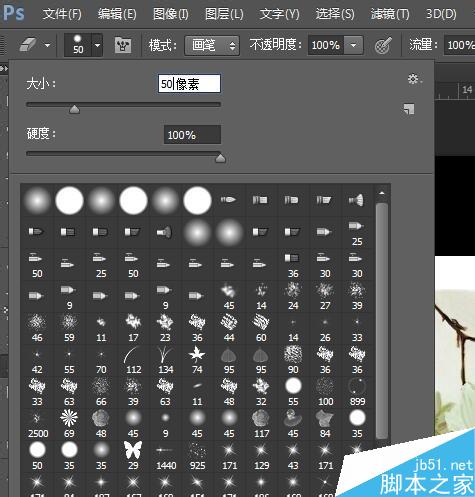Image resolution: width=475 pixels, height=497 pixels.
Task: Select the star brush 70
Action: point(101,359)
